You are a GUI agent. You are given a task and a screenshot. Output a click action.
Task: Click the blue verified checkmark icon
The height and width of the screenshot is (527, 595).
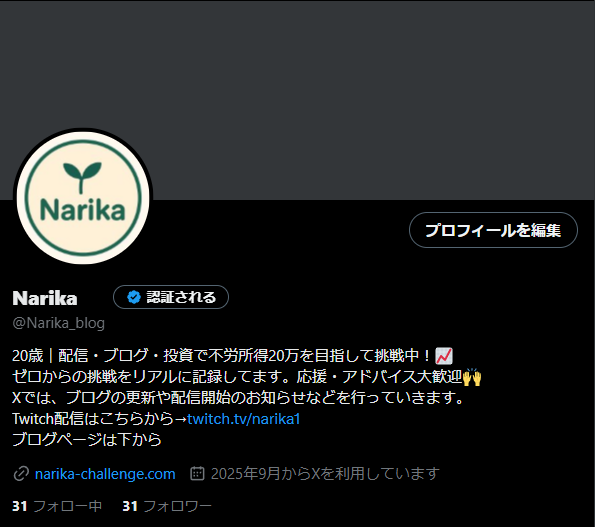134,297
